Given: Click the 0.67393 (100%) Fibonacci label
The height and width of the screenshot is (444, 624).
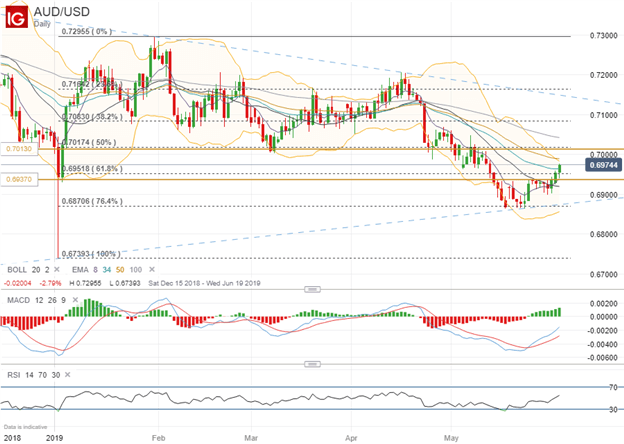Looking at the screenshot, I should (x=91, y=253).
